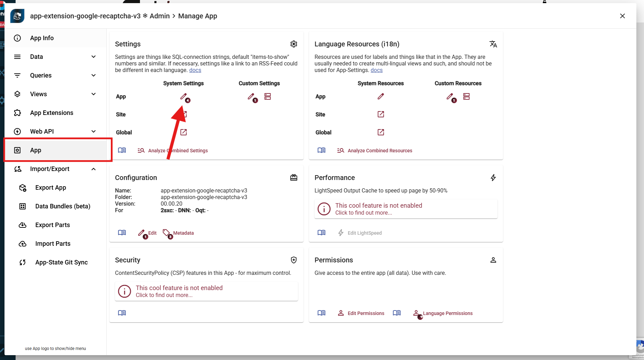This screenshot has width=644, height=360.
Task: Open App Extensions menu item
Action: pos(52,113)
